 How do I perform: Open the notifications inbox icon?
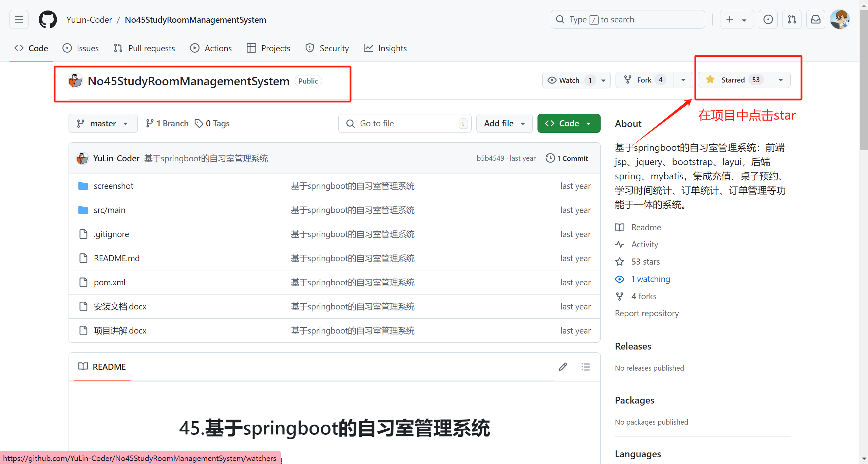tap(816, 19)
